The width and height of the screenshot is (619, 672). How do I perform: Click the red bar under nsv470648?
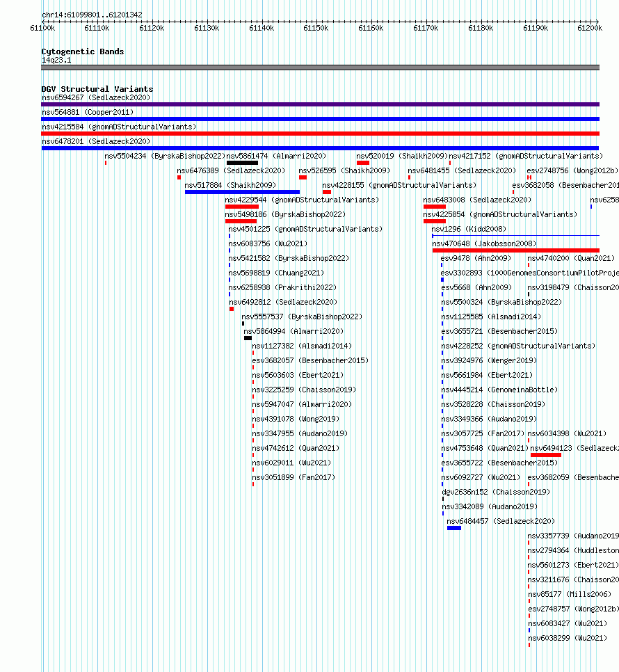coord(516,250)
